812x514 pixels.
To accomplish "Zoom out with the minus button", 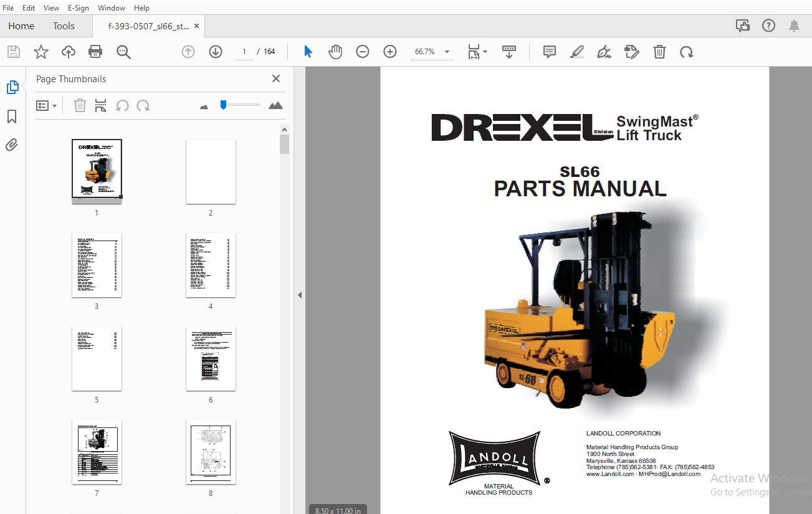I will tap(363, 52).
